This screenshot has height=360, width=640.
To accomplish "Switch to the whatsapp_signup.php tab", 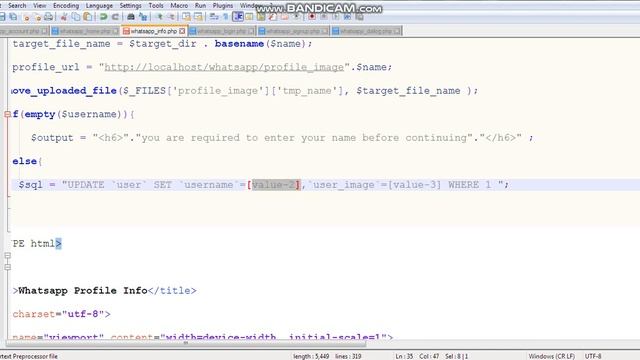I will 293,31.
